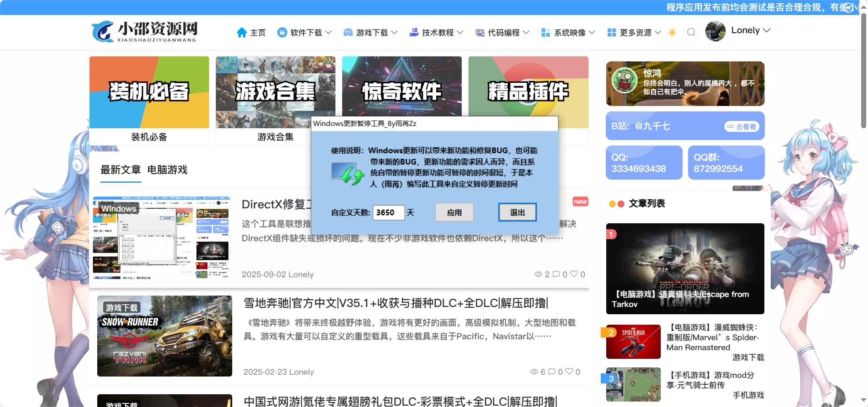The width and height of the screenshot is (868, 407).
Task: Expand the 系统映像 dropdown chevron
Action: coord(592,33)
